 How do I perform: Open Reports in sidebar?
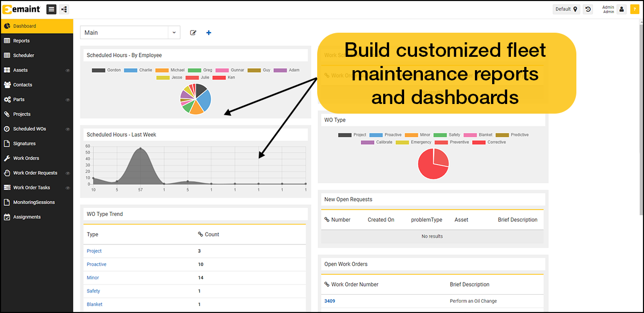click(36, 41)
